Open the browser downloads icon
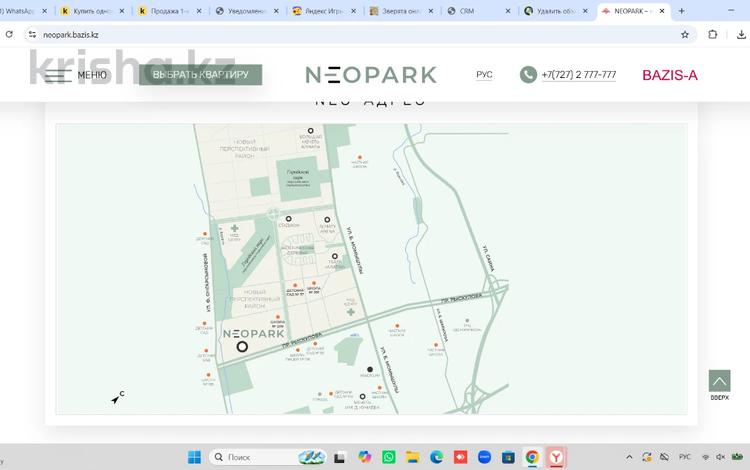750x470 pixels. [x=741, y=34]
